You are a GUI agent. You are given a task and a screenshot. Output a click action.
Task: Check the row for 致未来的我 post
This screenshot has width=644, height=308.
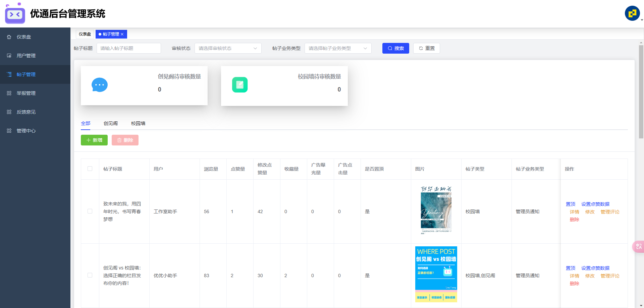90,211
